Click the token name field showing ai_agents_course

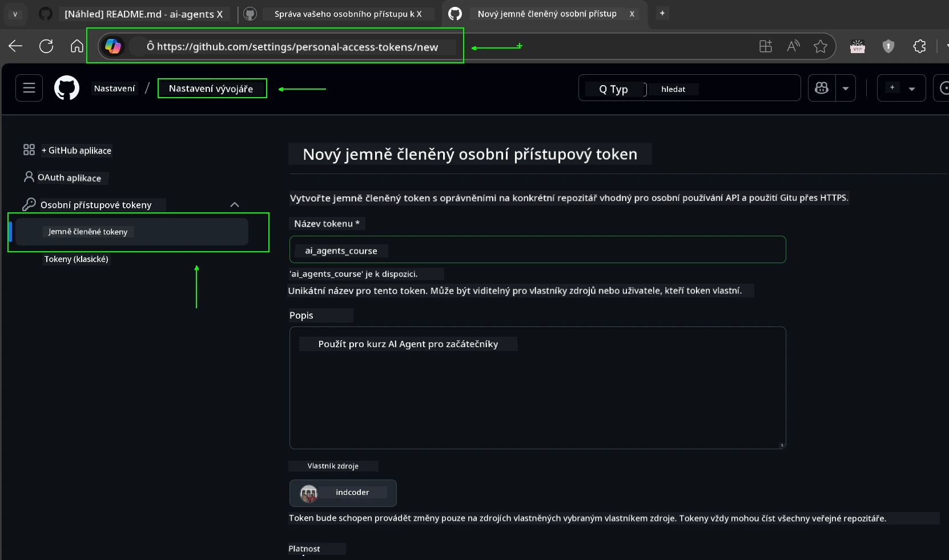537,250
